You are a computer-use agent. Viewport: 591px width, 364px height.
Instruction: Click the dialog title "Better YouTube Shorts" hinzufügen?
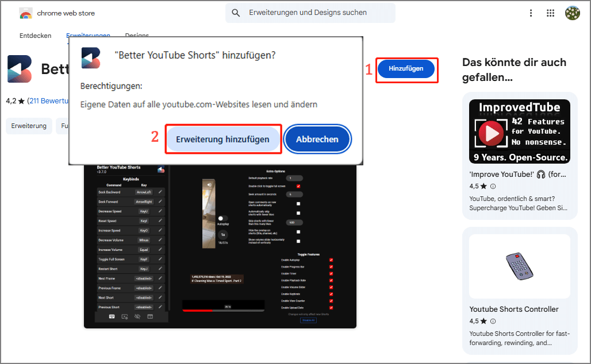195,55
